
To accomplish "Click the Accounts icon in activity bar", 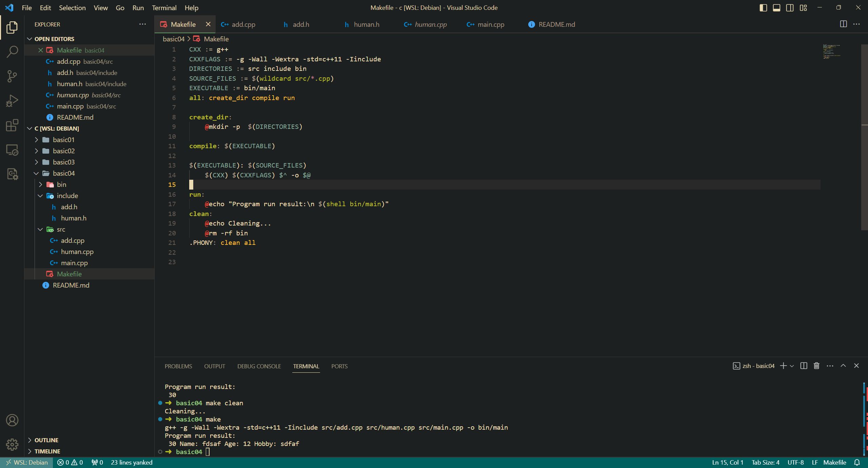I will click(x=12, y=420).
